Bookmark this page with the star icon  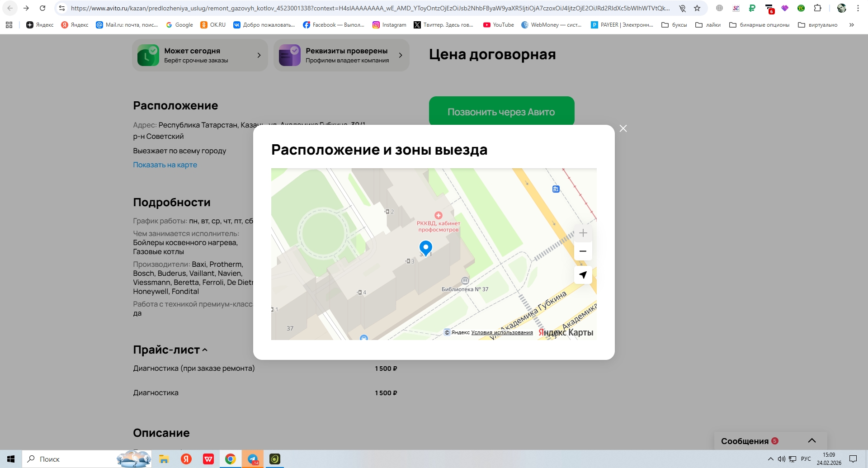pyautogui.click(x=697, y=8)
